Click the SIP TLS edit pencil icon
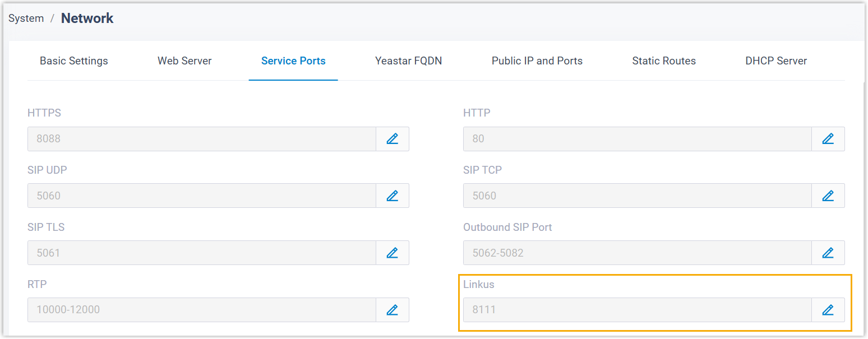The width and height of the screenshot is (868, 339). click(x=392, y=253)
